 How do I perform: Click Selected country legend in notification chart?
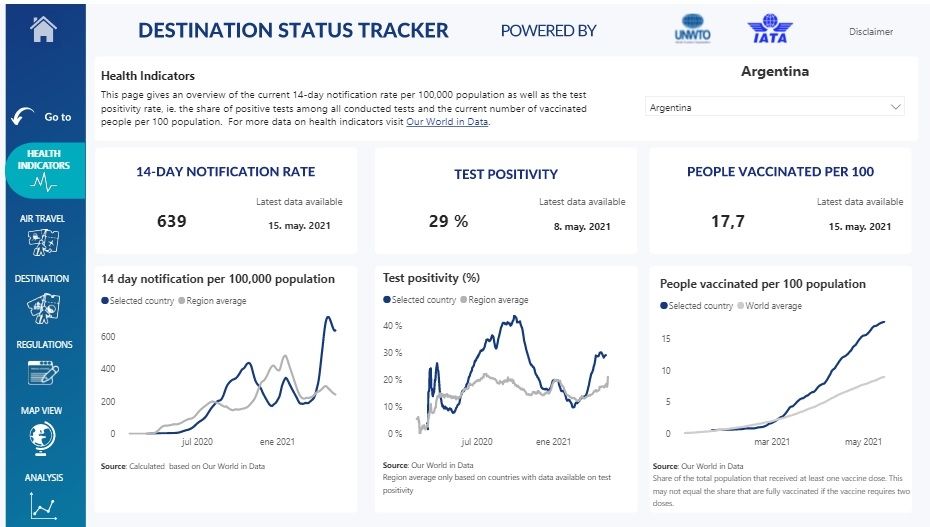141,301
